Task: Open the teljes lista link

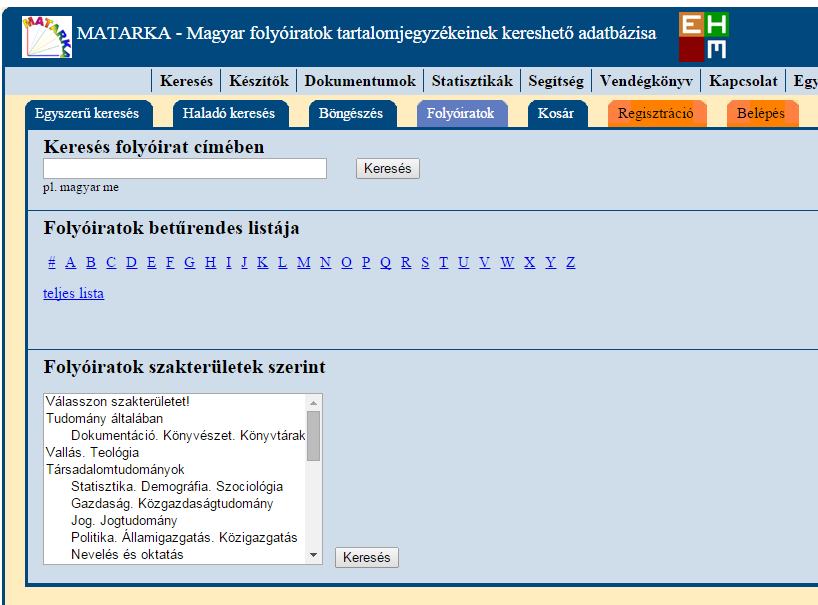Action: point(74,293)
